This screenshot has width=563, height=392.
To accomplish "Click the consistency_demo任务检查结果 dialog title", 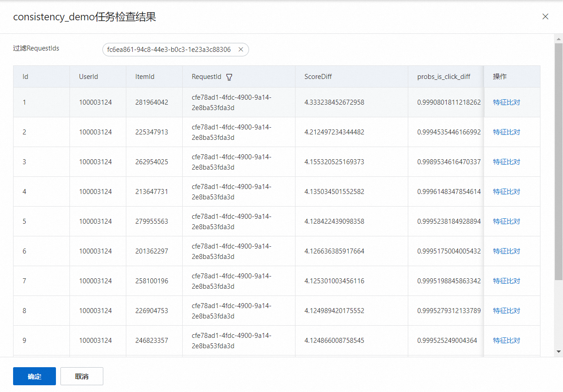I will click(x=84, y=17).
